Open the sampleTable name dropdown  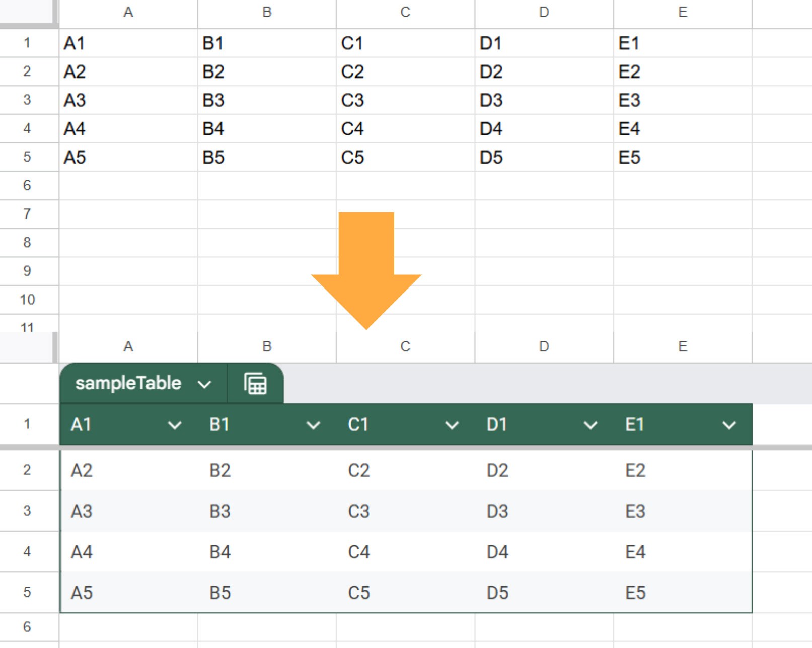coord(204,385)
